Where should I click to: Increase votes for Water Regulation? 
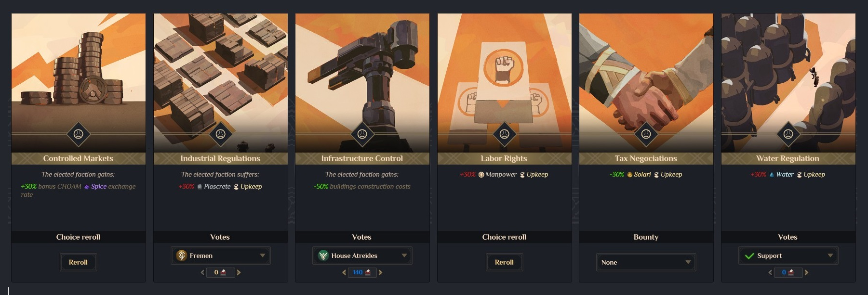point(806,272)
